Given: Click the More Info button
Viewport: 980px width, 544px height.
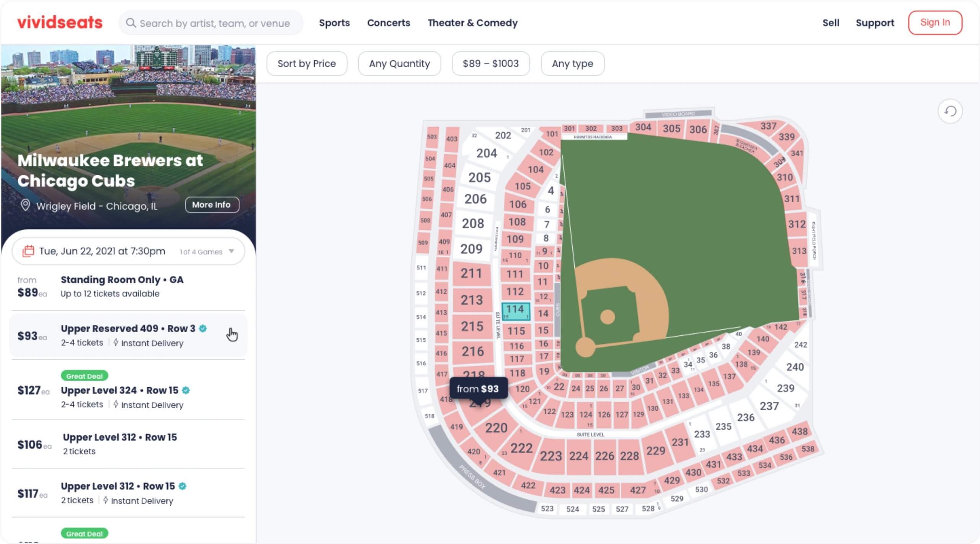Looking at the screenshot, I should tap(212, 204).
